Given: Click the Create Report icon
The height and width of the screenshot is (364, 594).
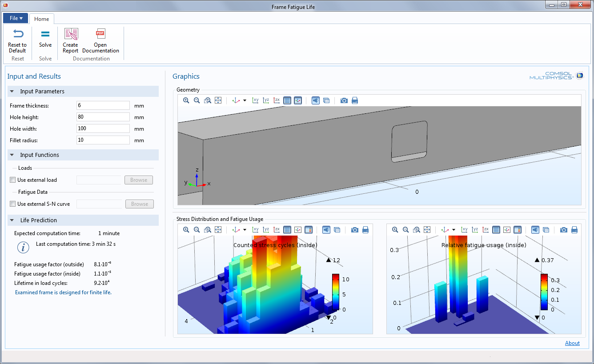Looking at the screenshot, I should tap(71, 34).
